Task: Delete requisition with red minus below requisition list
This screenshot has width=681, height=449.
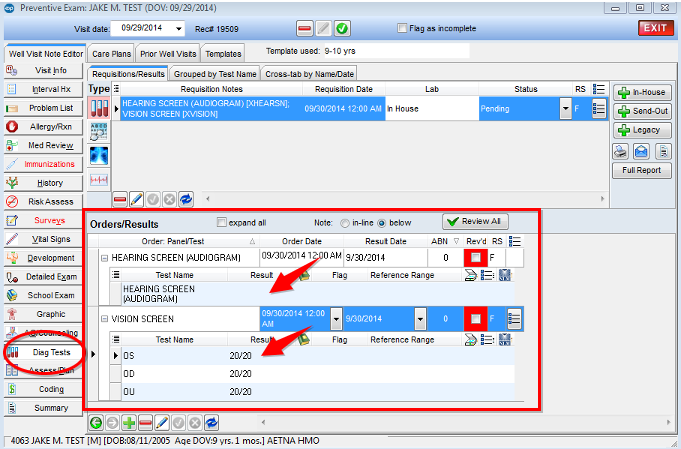Action: pos(120,199)
